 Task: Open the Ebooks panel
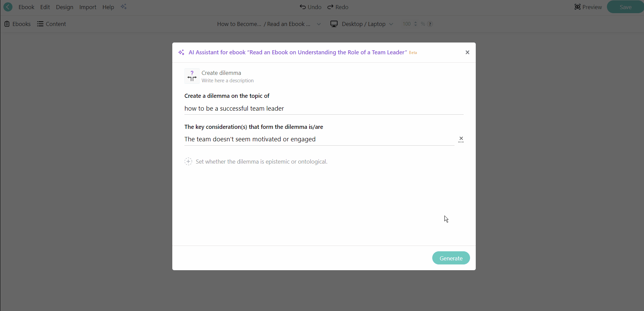click(18, 24)
